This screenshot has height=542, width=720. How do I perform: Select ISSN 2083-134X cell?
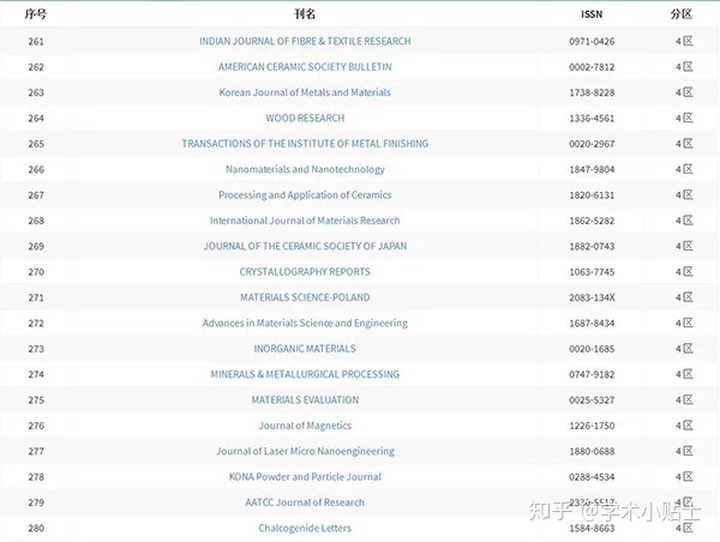pyautogui.click(x=591, y=298)
